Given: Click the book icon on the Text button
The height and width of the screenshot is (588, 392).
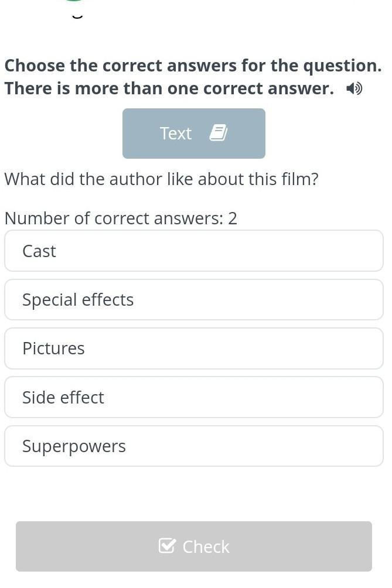Looking at the screenshot, I should coord(218,133).
